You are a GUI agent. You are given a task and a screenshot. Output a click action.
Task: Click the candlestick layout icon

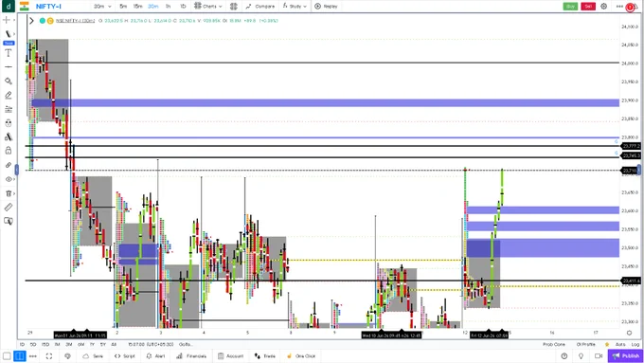pyautogui.click(x=234, y=7)
